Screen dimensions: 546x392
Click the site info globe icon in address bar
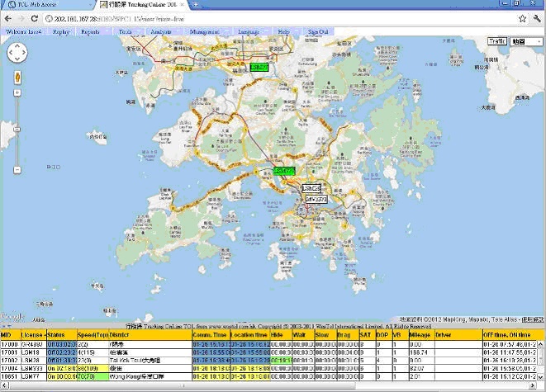pos(49,19)
